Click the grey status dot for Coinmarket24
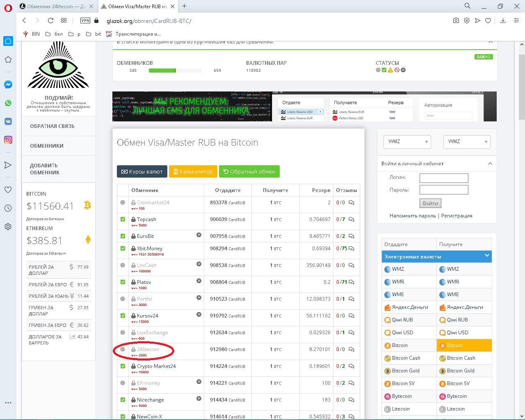The width and height of the screenshot is (525, 420). tap(123, 203)
